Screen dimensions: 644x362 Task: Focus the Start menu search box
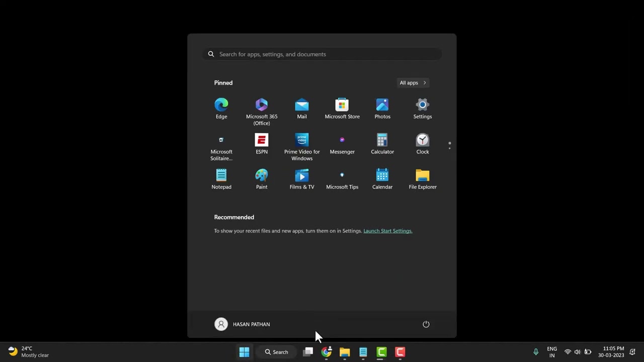click(x=322, y=54)
